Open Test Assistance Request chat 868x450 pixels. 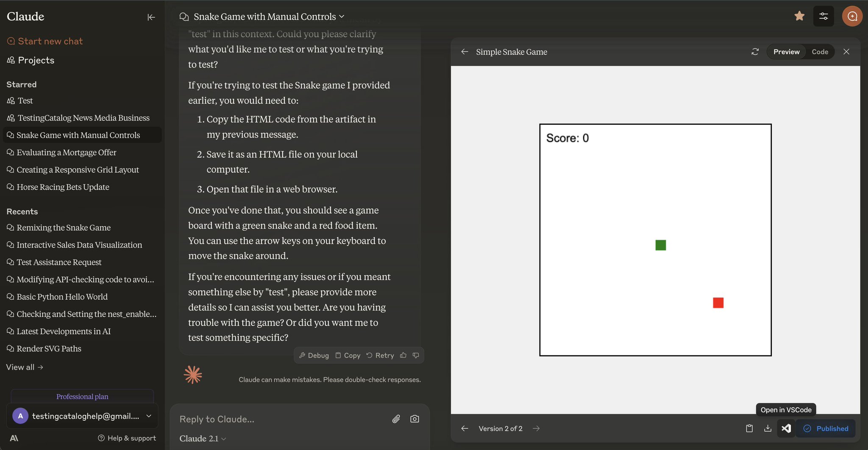82,262
